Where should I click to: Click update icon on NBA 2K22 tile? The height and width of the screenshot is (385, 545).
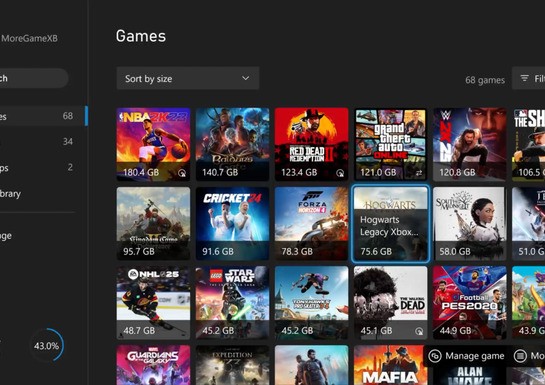pos(182,173)
